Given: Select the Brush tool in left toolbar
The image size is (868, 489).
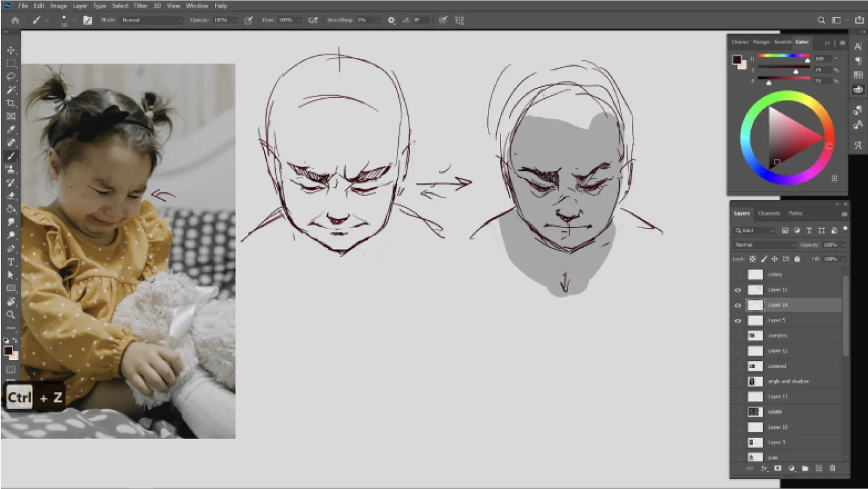Looking at the screenshot, I should coord(11,156).
